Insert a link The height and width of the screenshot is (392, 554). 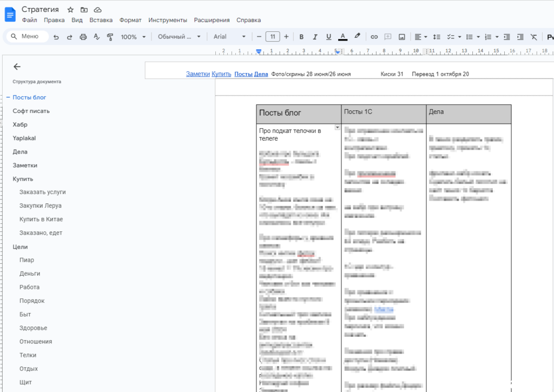374,37
